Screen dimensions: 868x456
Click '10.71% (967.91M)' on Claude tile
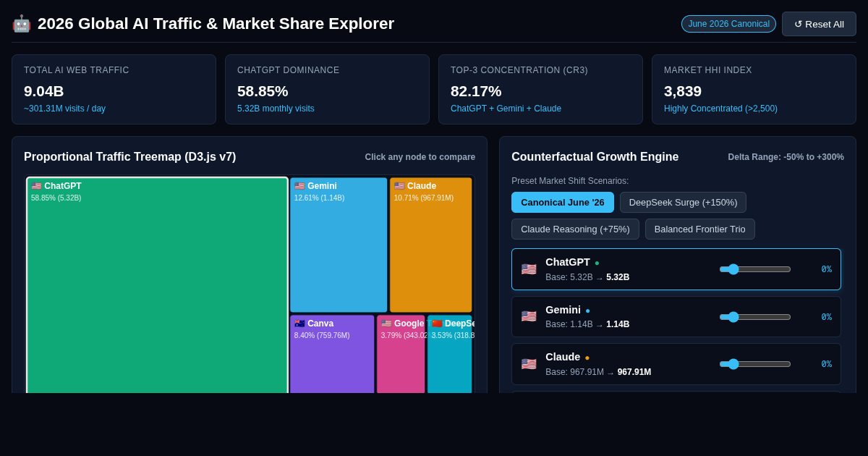point(424,198)
